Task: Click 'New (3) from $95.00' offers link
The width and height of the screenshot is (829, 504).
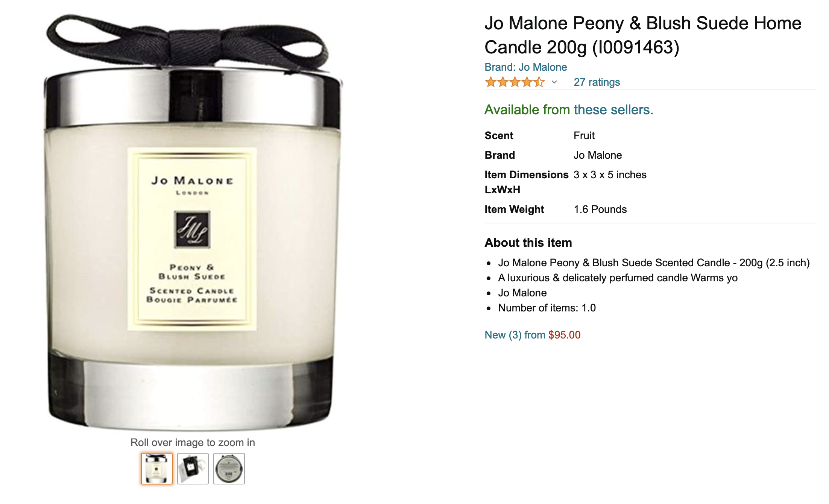Action: [532, 335]
